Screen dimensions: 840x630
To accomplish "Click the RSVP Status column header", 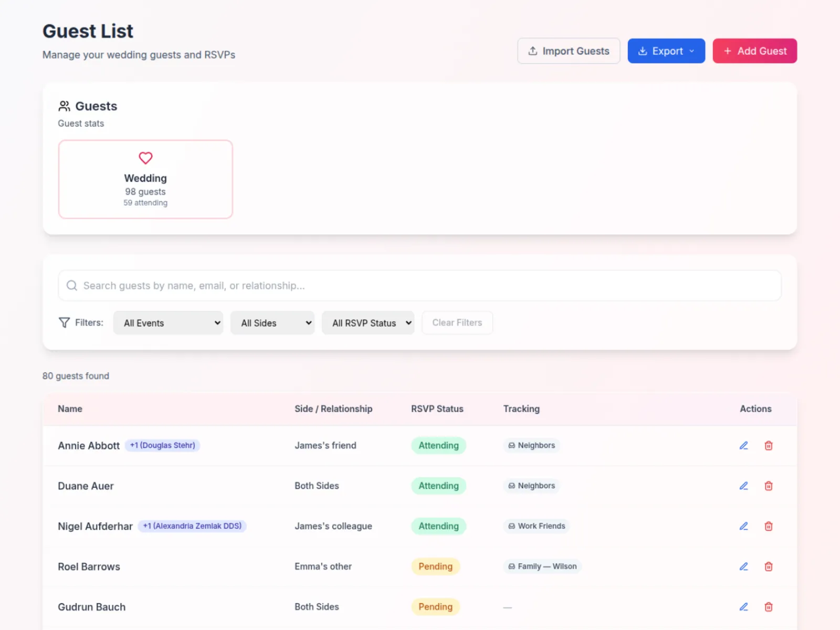I will click(437, 409).
